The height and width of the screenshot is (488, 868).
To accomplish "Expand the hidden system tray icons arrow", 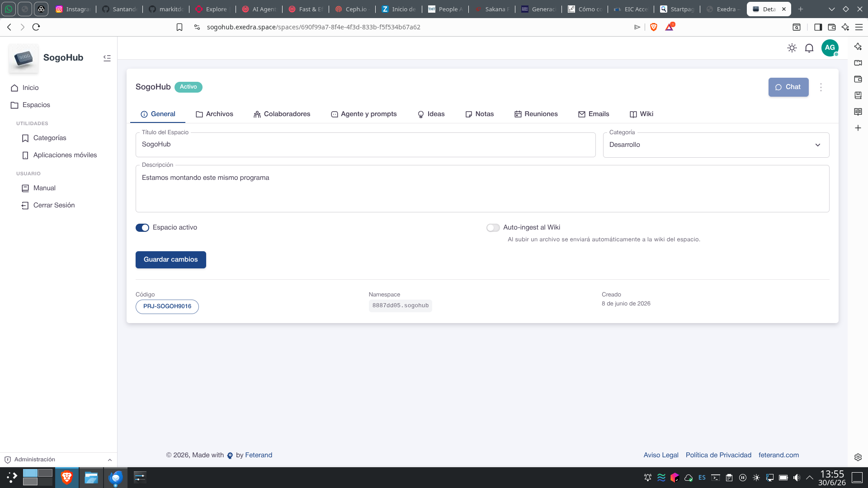I will (x=810, y=478).
